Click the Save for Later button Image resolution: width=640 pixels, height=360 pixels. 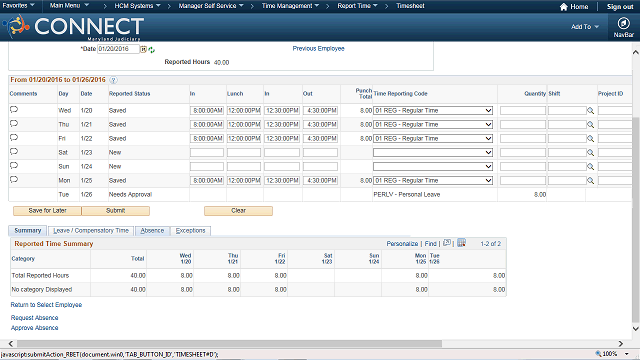pyautogui.click(x=47, y=211)
